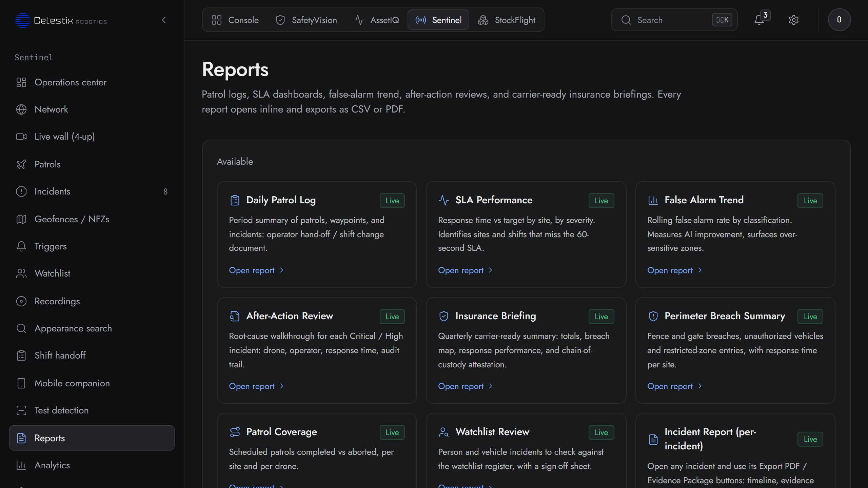Click the Celestix Robotics logo
This screenshot has height=488, width=868.
pyautogui.click(x=61, y=20)
